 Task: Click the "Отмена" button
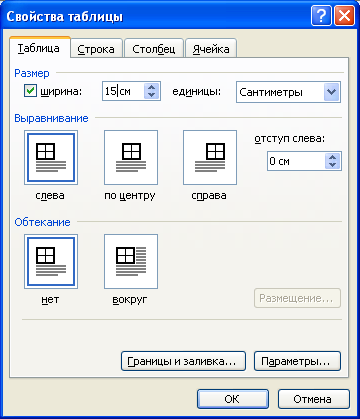coord(314,399)
